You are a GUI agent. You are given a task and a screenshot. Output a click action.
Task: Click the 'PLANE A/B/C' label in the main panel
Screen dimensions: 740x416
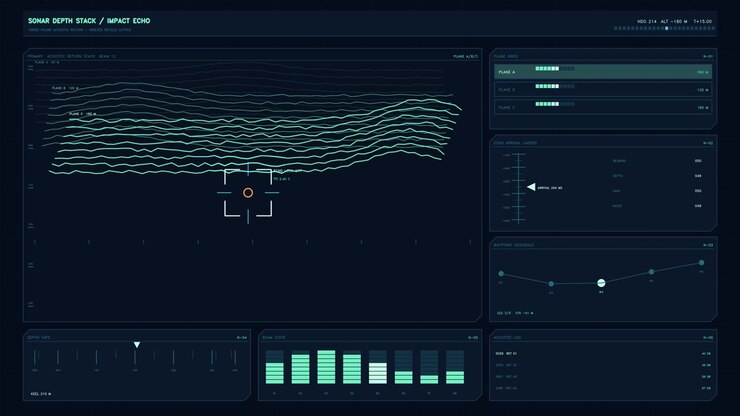[465, 57]
